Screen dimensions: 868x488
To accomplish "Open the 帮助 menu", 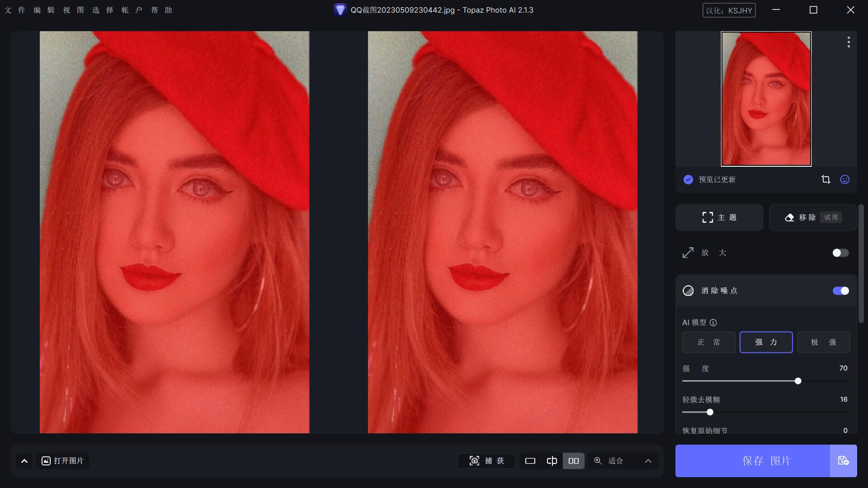I will 161,10.
